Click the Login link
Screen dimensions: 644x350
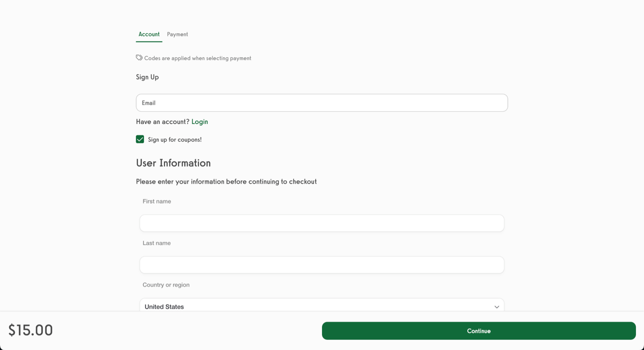pyautogui.click(x=199, y=122)
